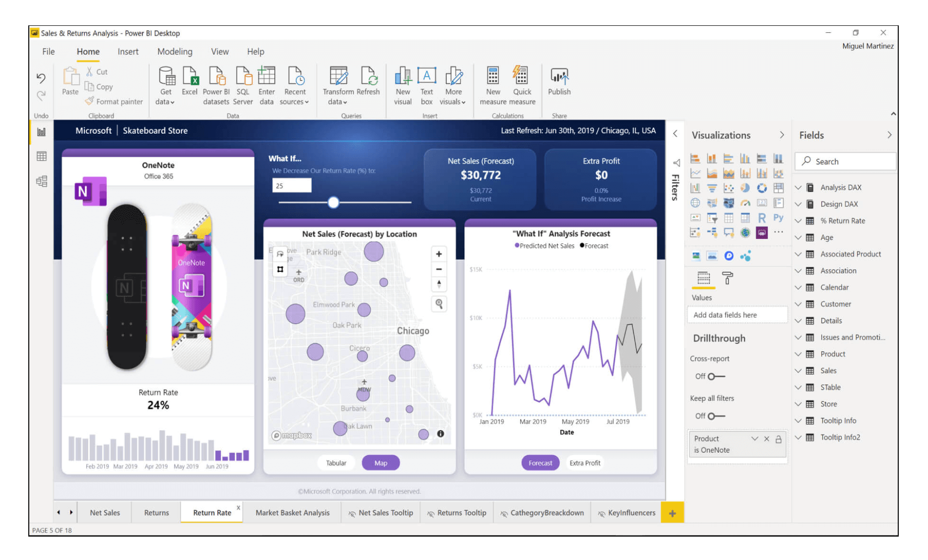Open Recent sources dropdown

coord(295,86)
